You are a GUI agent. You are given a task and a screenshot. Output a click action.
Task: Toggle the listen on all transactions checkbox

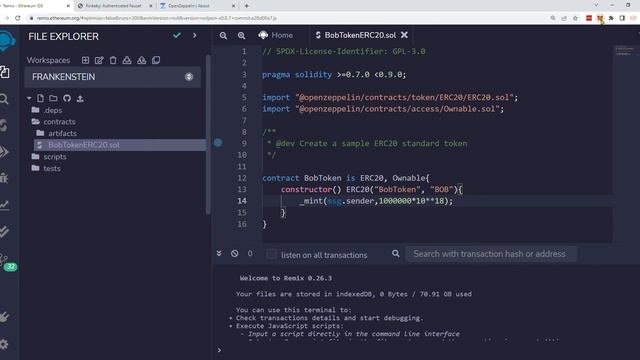tap(271, 254)
